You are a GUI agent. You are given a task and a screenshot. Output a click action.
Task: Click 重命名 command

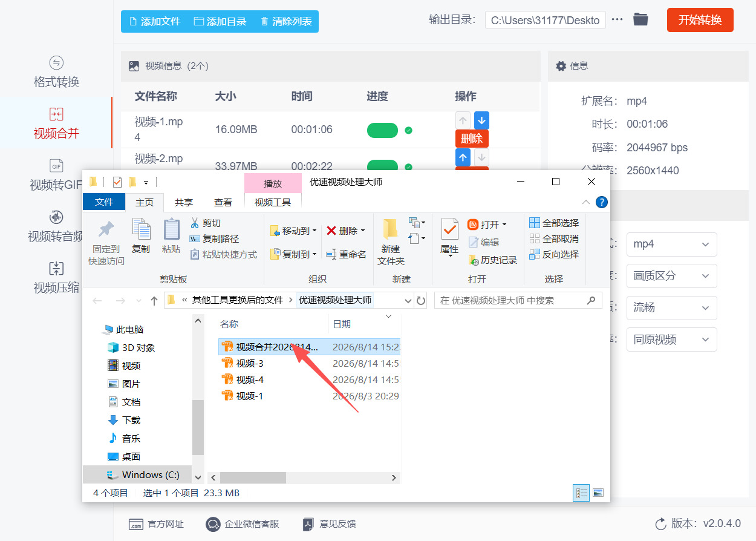(x=346, y=254)
